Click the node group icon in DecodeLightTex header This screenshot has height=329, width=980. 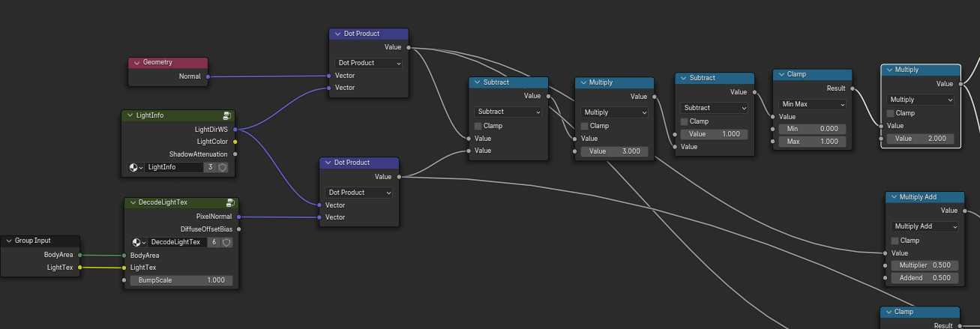coord(230,203)
